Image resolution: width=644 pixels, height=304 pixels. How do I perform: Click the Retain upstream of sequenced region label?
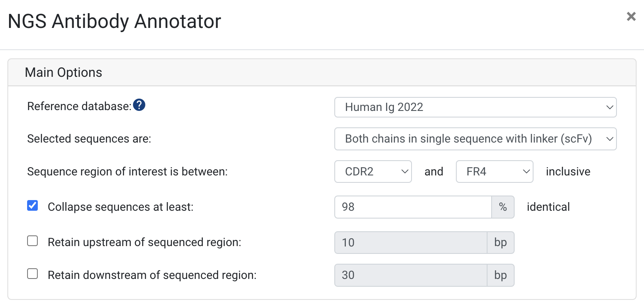pyautogui.click(x=144, y=242)
